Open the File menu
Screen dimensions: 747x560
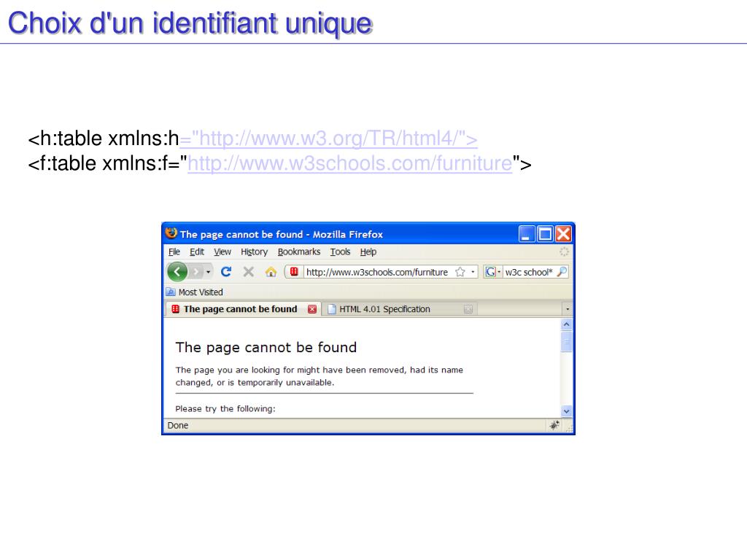coord(174,252)
